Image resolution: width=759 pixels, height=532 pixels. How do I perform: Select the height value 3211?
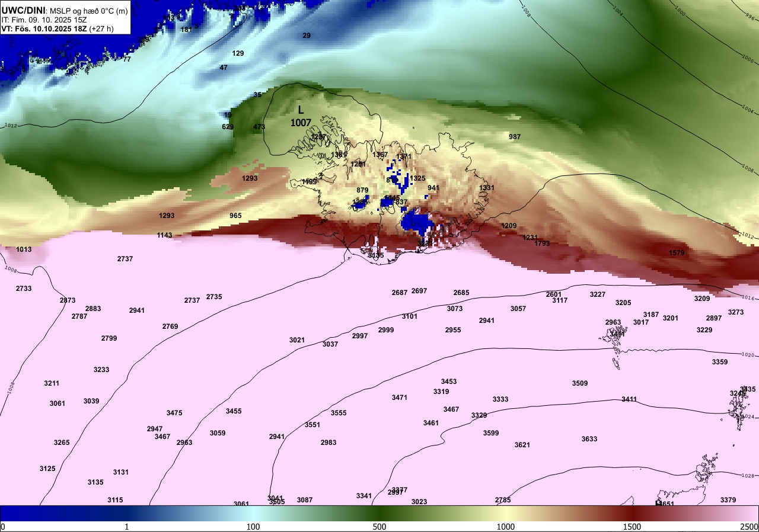(52, 383)
